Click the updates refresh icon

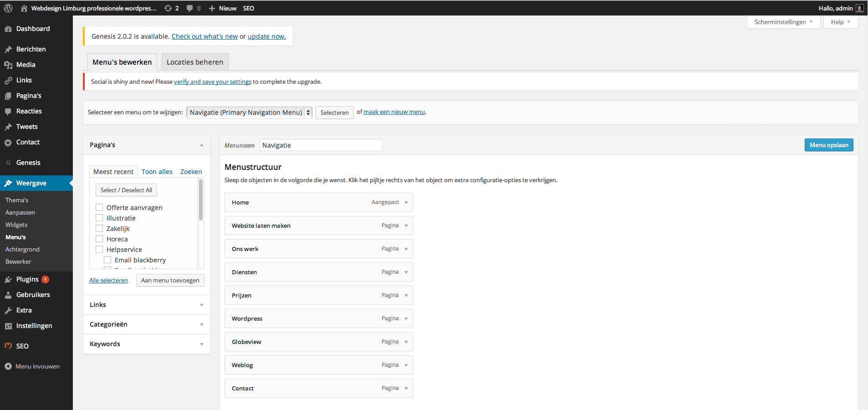pyautogui.click(x=168, y=8)
